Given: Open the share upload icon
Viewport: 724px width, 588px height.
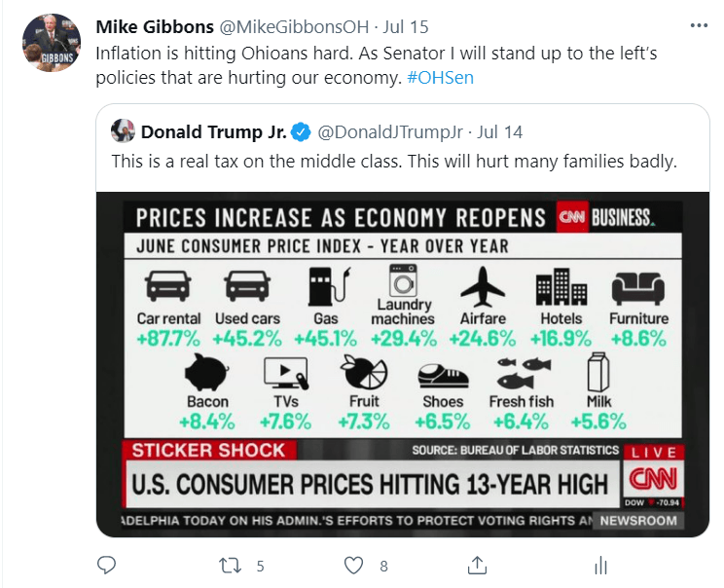Looking at the screenshot, I should [x=477, y=565].
